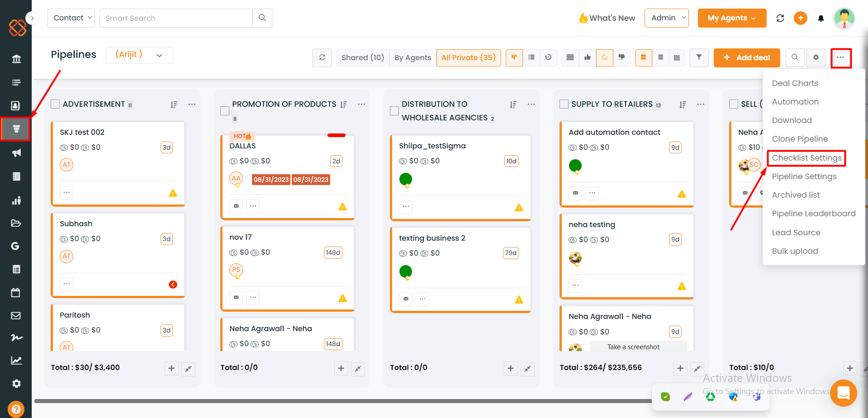868x418 pixels.
Task: Sort the Advertisement column deals
Action: click(x=174, y=104)
